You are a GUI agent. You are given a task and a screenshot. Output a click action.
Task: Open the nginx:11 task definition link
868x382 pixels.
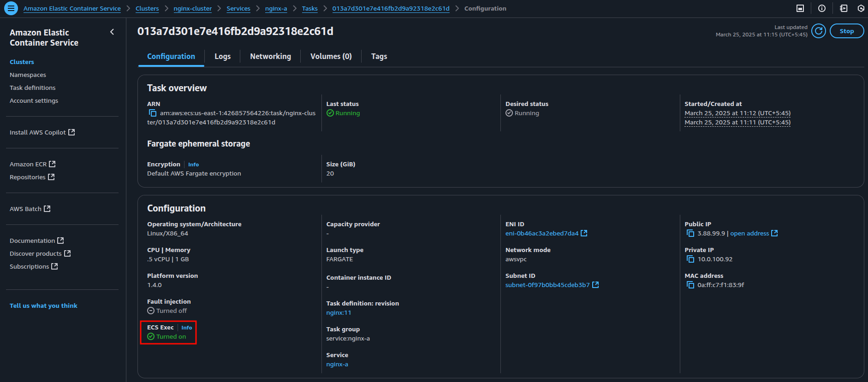point(339,312)
